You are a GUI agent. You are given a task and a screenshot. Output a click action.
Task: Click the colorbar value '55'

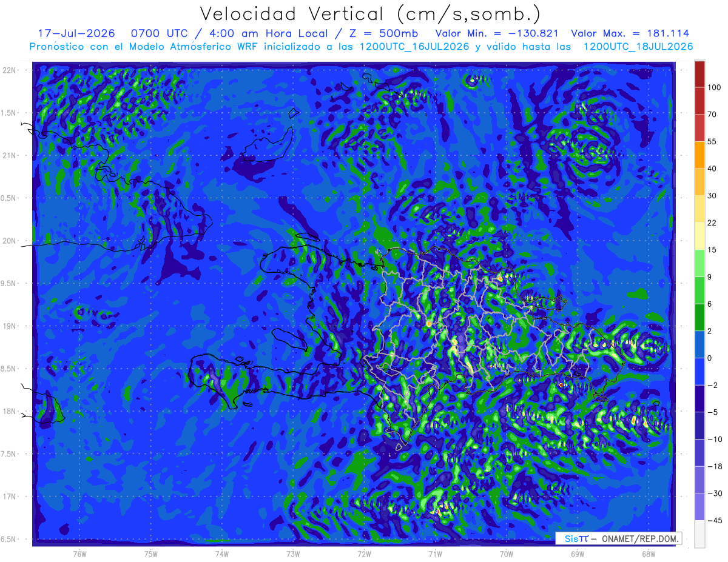click(x=712, y=141)
